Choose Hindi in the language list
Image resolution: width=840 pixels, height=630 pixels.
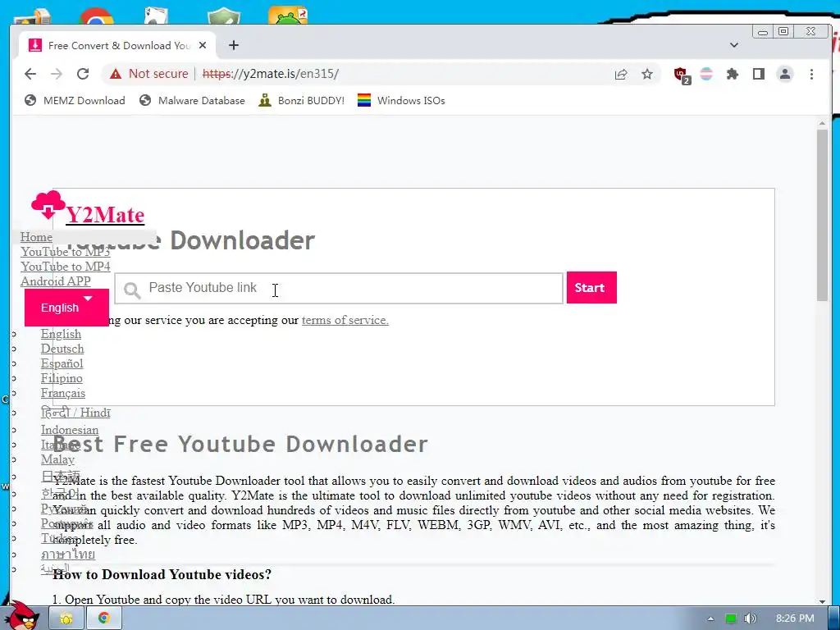click(x=75, y=413)
